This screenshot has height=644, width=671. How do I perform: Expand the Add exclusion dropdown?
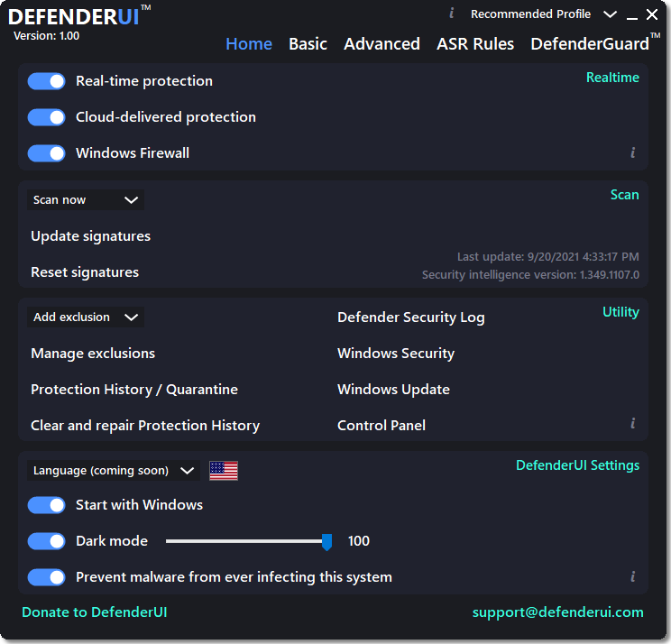click(85, 317)
